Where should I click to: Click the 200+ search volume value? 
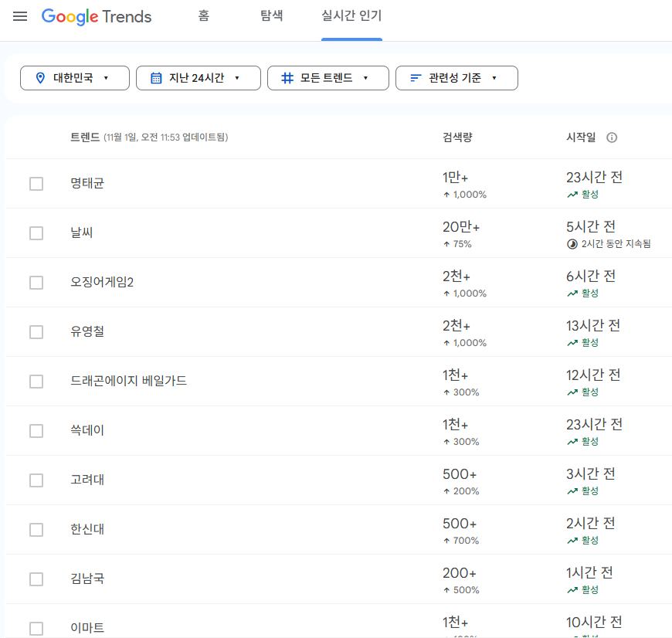pyautogui.click(x=460, y=573)
